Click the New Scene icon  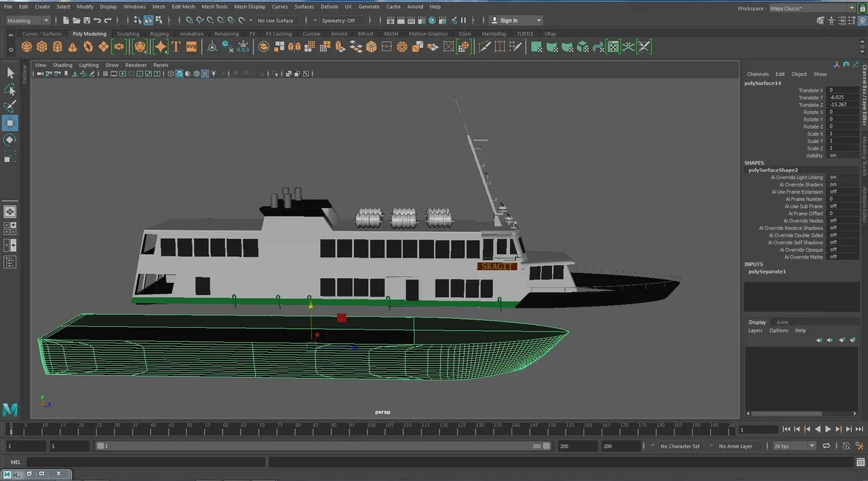point(66,20)
